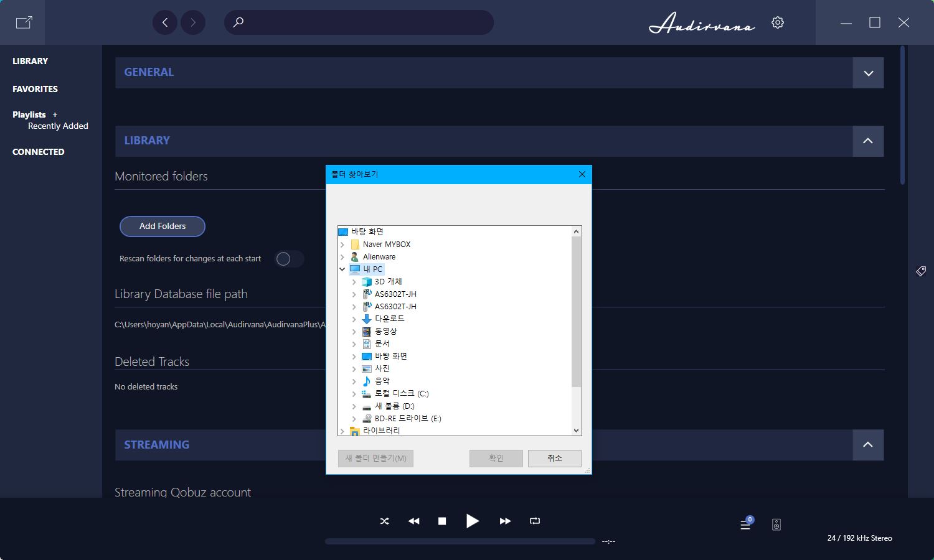Go back with the left arrow button
Viewport: 934px width, 560px height.
[165, 22]
